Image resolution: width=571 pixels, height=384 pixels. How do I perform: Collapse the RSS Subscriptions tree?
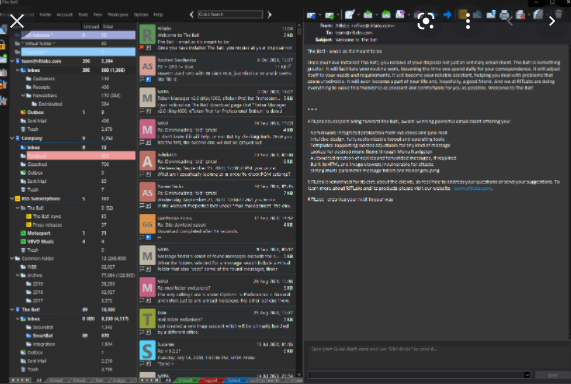point(12,199)
